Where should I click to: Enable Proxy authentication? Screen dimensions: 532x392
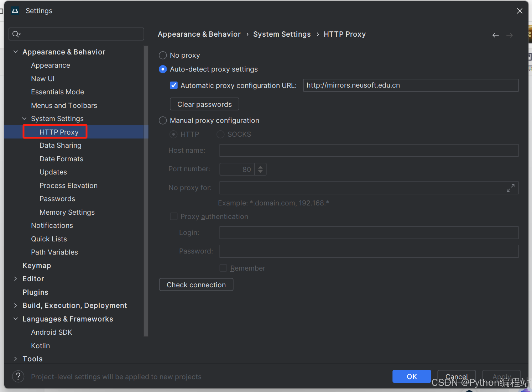[173, 216]
